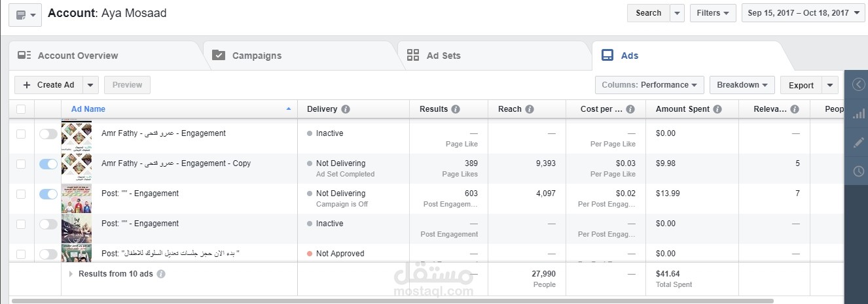
Task: Open the Columns: Performance dropdown
Action: (649, 85)
